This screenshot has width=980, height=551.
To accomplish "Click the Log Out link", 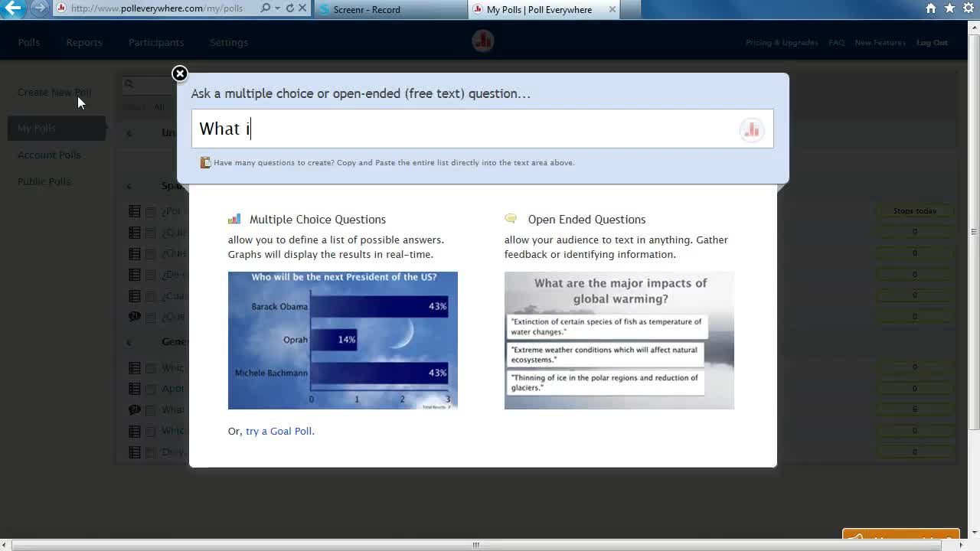I will pyautogui.click(x=933, y=43).
